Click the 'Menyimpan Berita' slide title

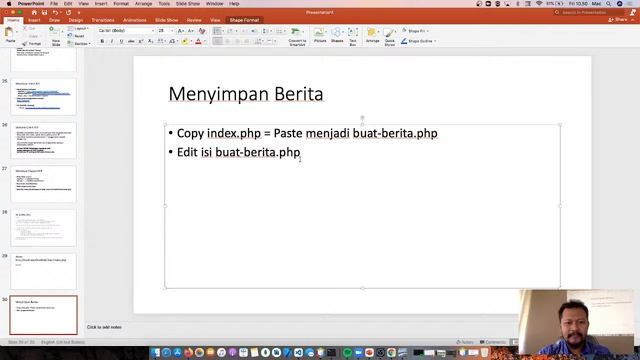click(x=246, y=94)
